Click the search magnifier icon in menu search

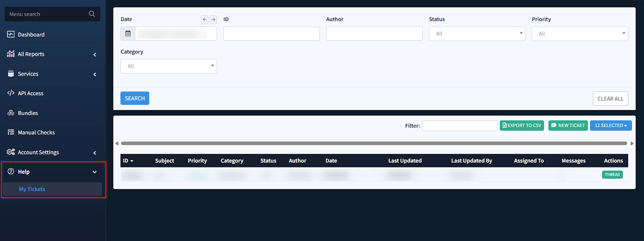pyautogui.click(x=92, y=14)
